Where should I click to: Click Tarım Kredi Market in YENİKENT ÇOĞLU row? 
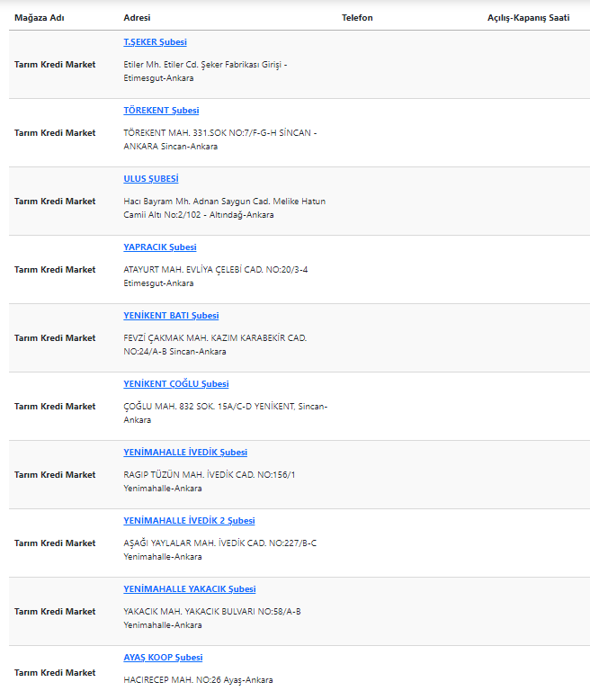[x=55, y=407]
